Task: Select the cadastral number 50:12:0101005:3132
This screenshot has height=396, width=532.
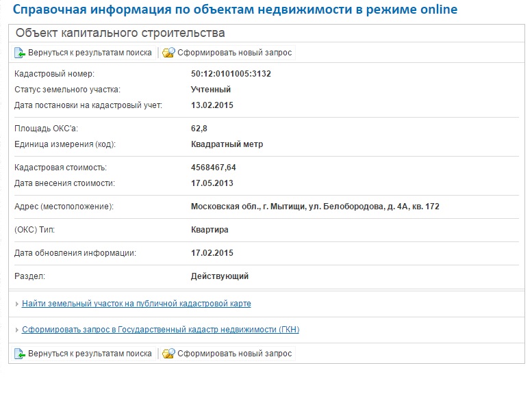Action: click(x=231, y=74)
